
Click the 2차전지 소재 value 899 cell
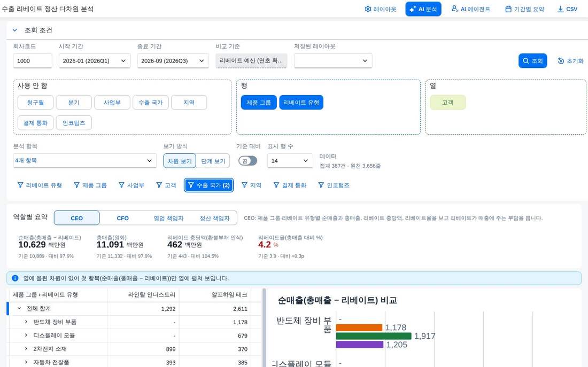143,349
